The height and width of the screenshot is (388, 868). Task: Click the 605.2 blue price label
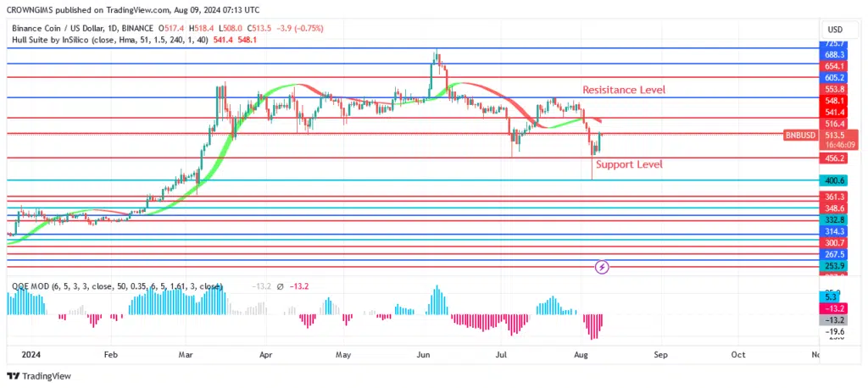(834, 77)
